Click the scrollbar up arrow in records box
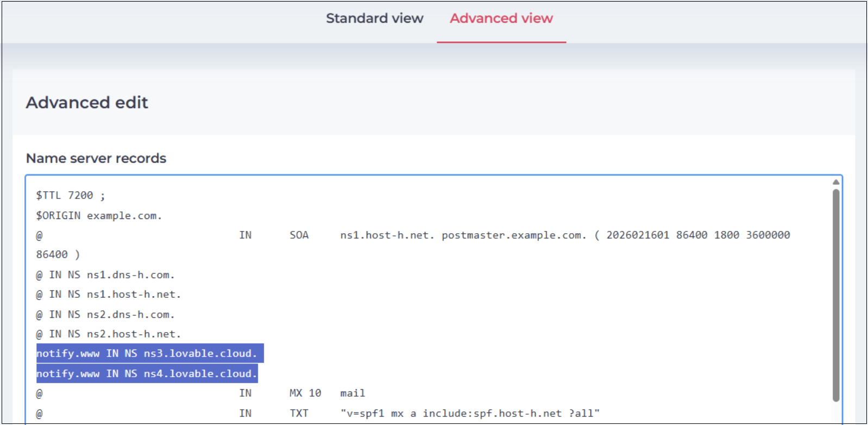868x425 pixels. (836, 182)
